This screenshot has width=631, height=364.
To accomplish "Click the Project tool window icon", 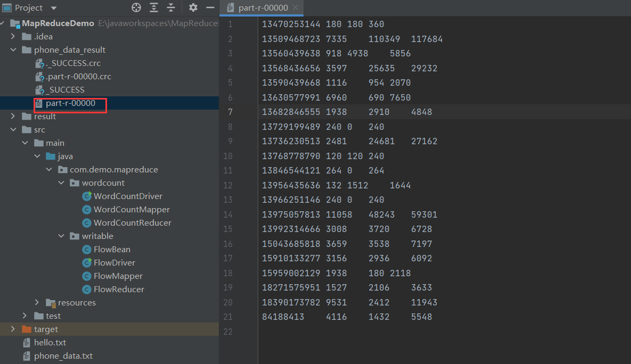I will (x=7, y=7).
